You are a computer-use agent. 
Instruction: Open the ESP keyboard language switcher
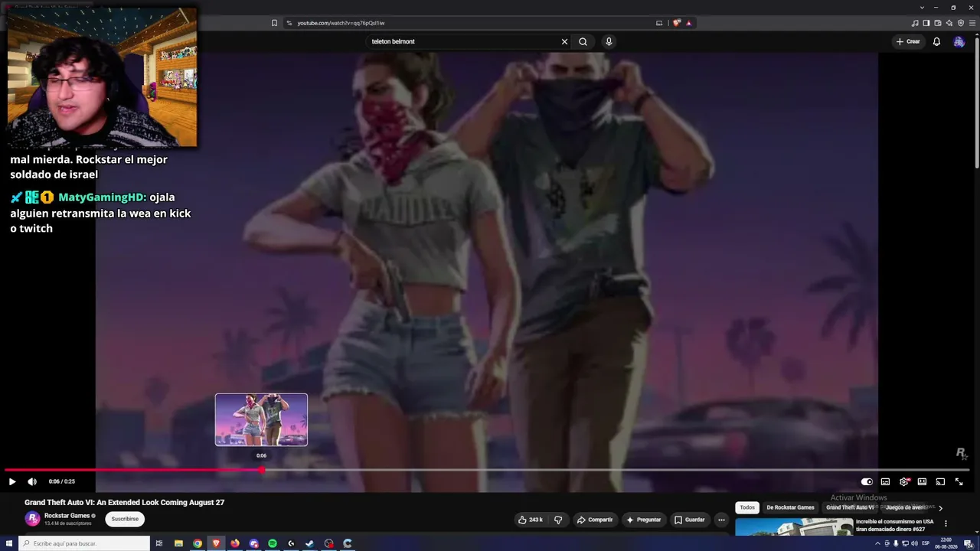coord(926,543)
